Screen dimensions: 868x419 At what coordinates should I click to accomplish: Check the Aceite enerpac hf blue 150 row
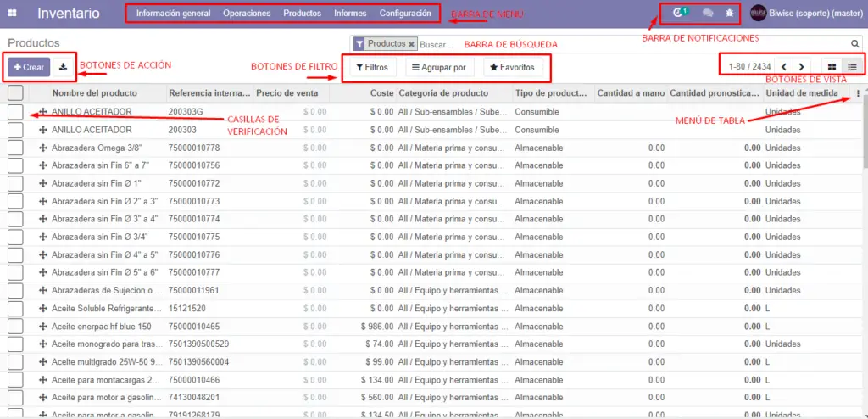tap(15, 327)
